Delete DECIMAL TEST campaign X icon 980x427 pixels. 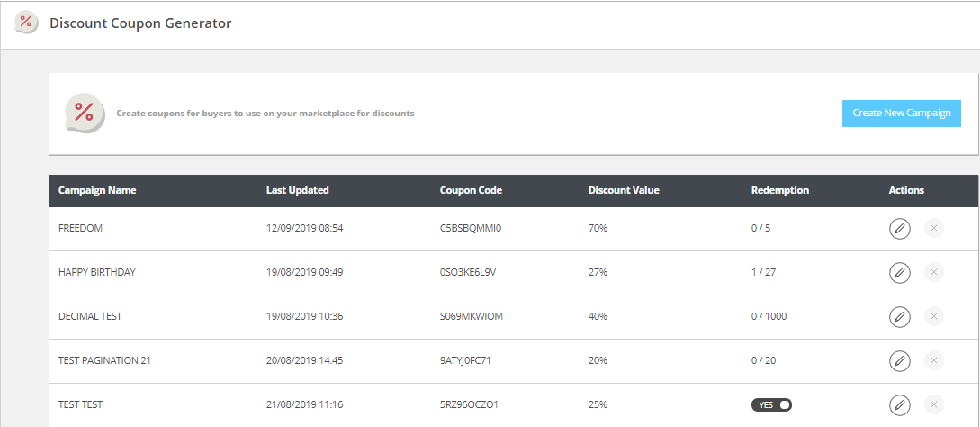(934, 317)
